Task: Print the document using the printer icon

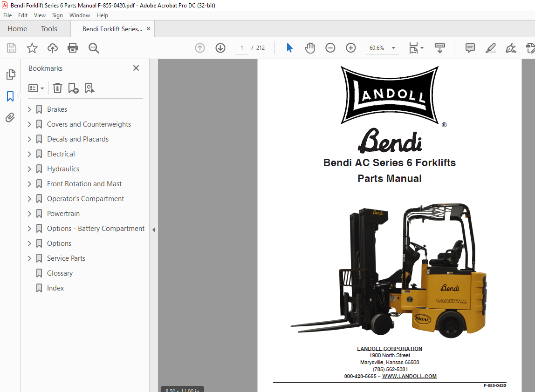Action: pos(73,48)
